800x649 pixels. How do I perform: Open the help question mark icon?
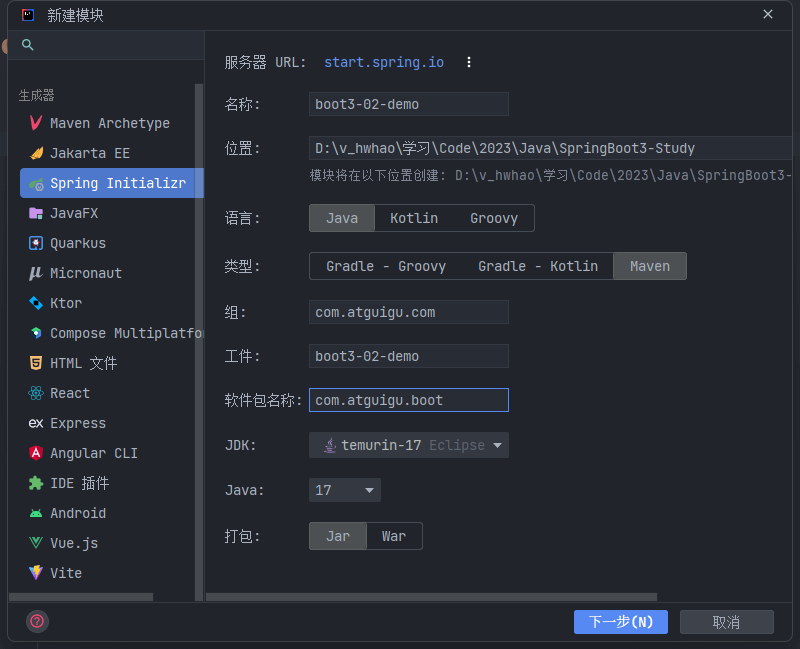tap(37, 621)
